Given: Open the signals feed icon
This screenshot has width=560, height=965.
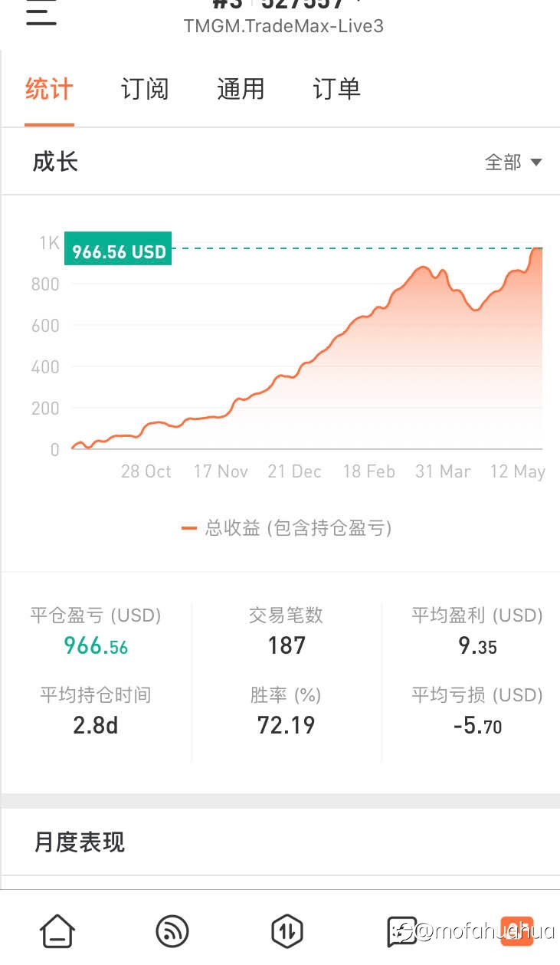Looking at the screenshot, I should (x=172, y=931).
